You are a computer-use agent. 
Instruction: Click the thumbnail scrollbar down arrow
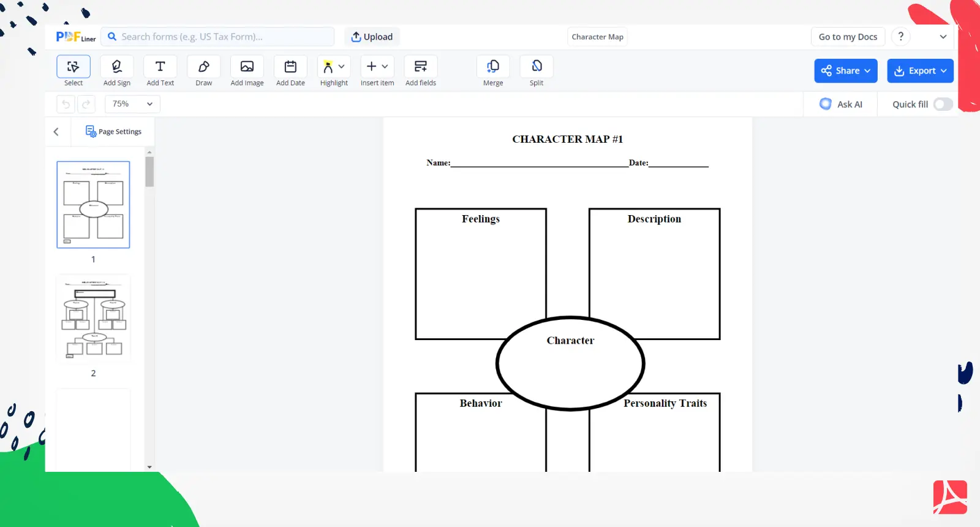149,467
